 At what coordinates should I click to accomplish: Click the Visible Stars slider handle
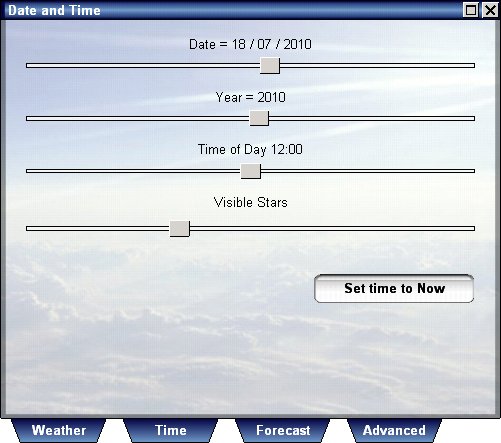[x=179, y=228]
